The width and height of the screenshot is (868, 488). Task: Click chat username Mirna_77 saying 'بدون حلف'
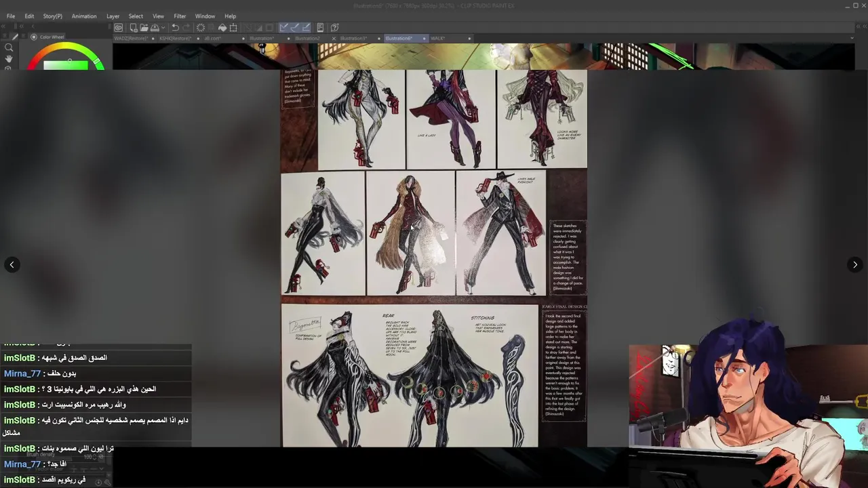[x=22, y=373]
